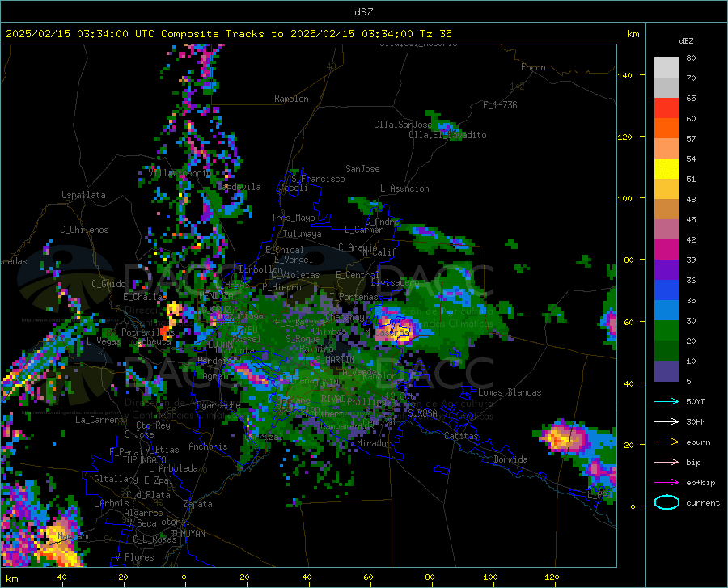Click the 'Ugarteche' map label
The image size is (728, 588).
click(218, 405)
